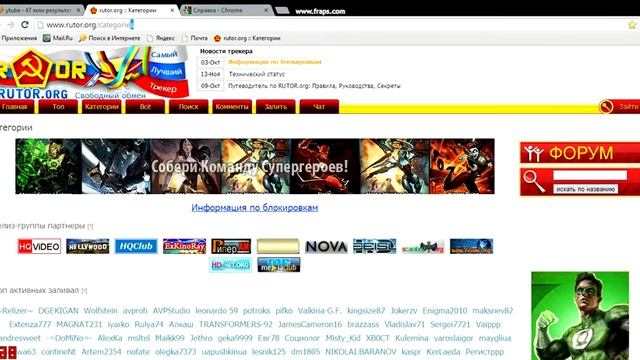Click the magnifier icon in search box
Viewport: 640px width, 360px height.
coord(534,181)
